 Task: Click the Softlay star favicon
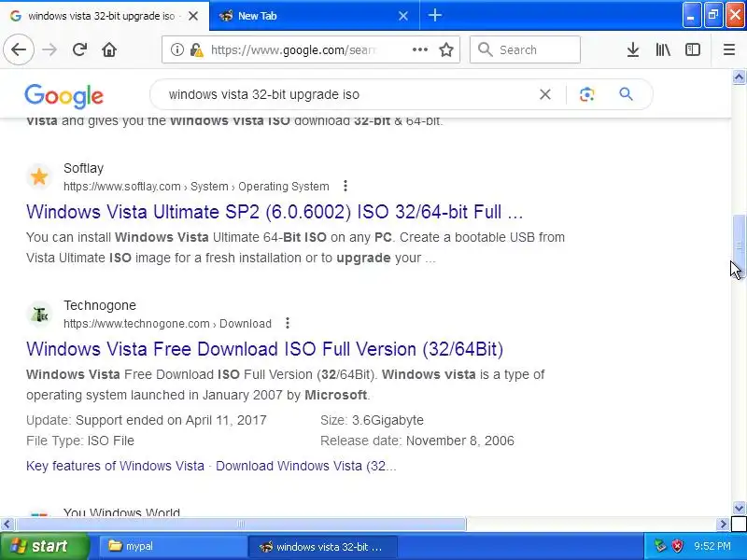point(39,176)
